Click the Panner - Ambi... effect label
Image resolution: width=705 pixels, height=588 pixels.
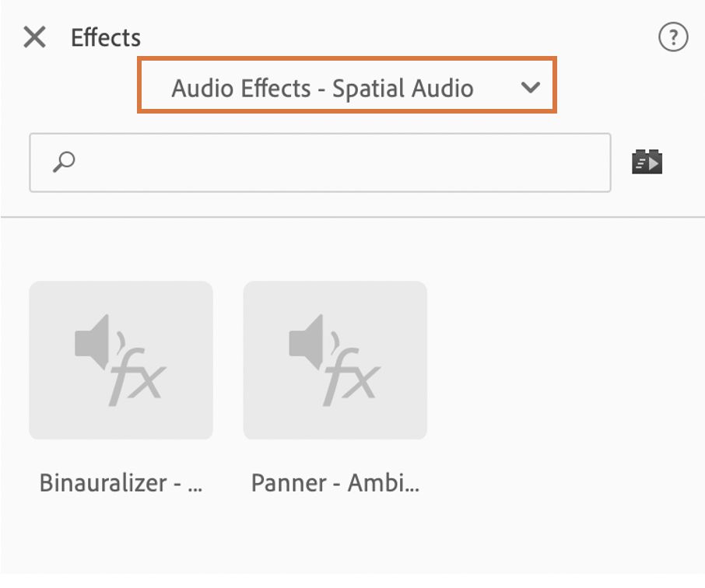pyautogui.click(x=335, y=483)
